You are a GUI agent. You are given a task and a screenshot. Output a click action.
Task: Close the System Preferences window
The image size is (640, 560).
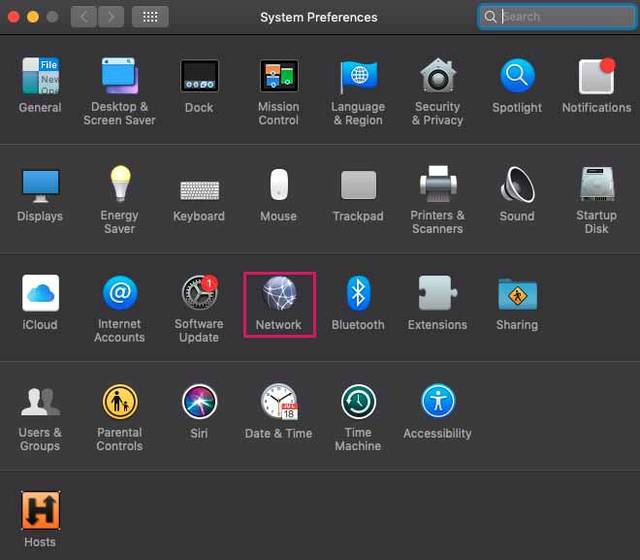click(13, 17)
